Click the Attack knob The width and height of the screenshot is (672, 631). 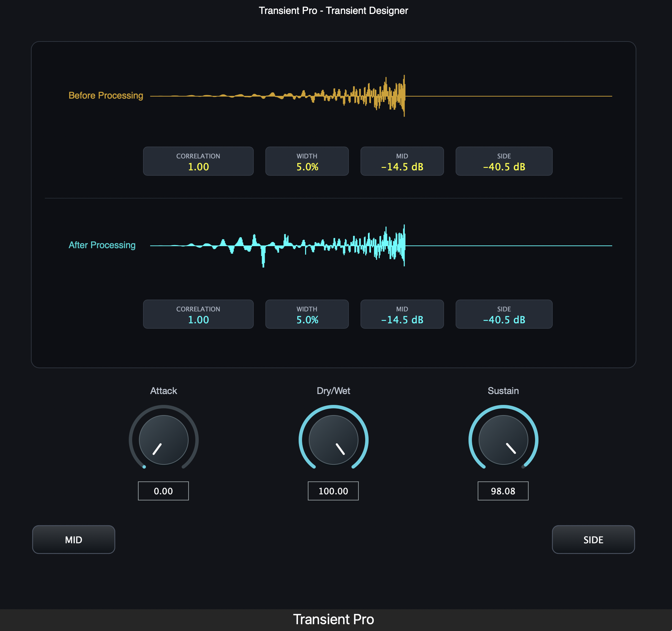pos(163,439)
